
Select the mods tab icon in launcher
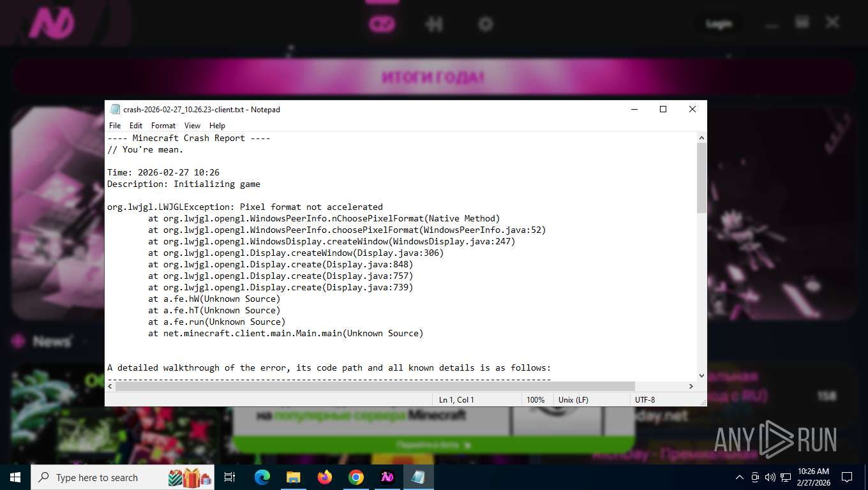pos(434,24)
